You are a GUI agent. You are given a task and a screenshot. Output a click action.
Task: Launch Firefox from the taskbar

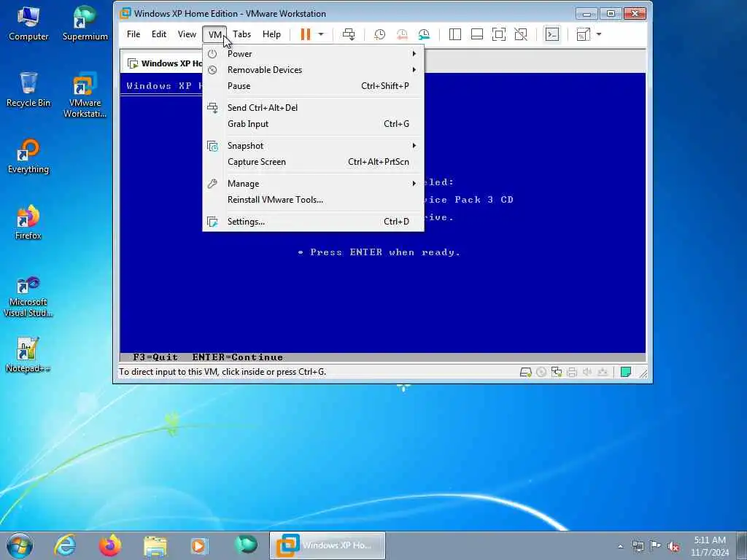pyautogui.click(x=110, y=545)
